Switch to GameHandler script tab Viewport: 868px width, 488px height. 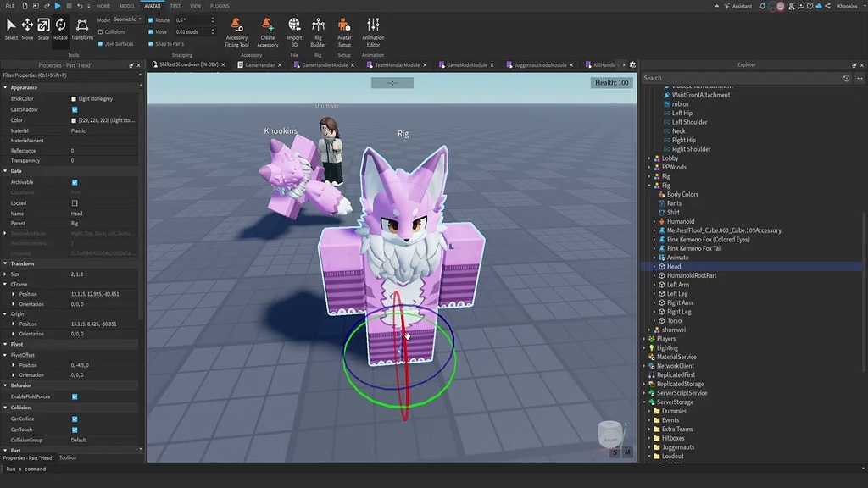(x=259, y=64)
